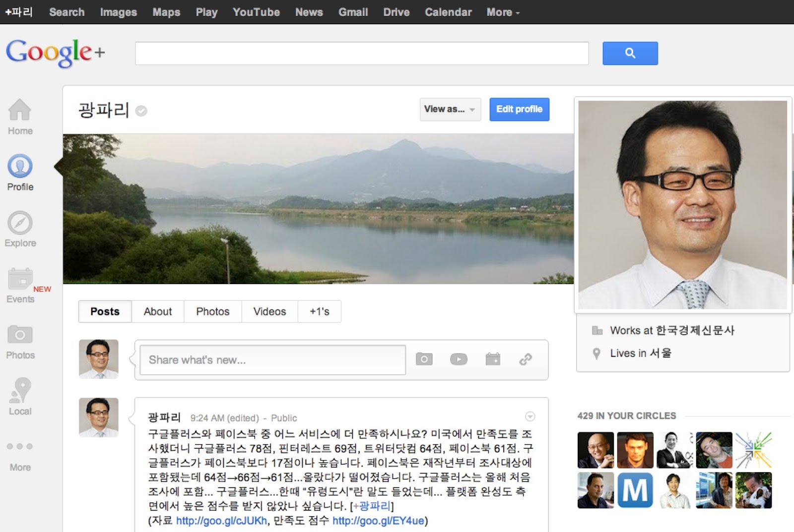
Task: Open the blue M circle member thumbnail
Action: point(635,490)
